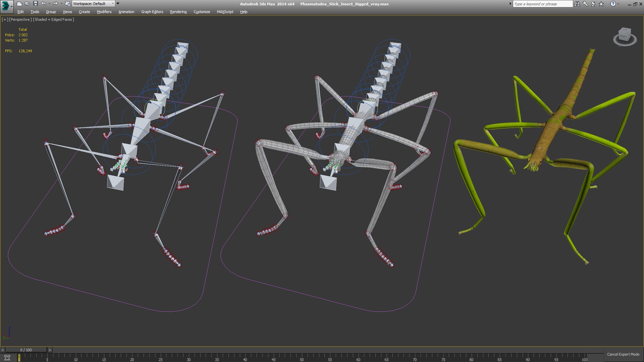This screenshot has width=644, height=362.
Task: Click the Project Folder icon
Action: 67,4
